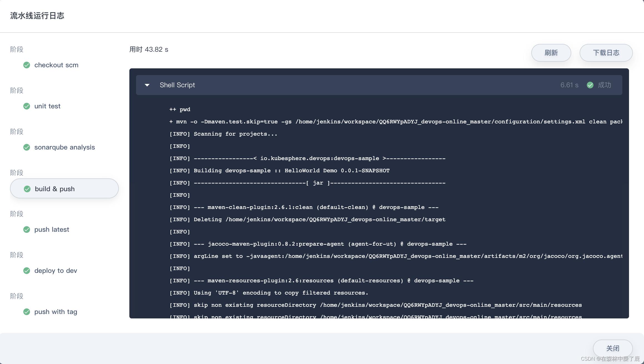This screenshot has width=644, height=364.
Task: Click the Shell Script section header label
Action: (x=177, y=84)
